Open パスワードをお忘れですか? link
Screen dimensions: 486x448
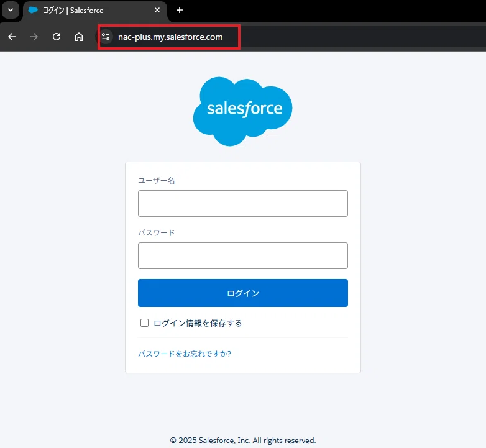coord(185,354)
